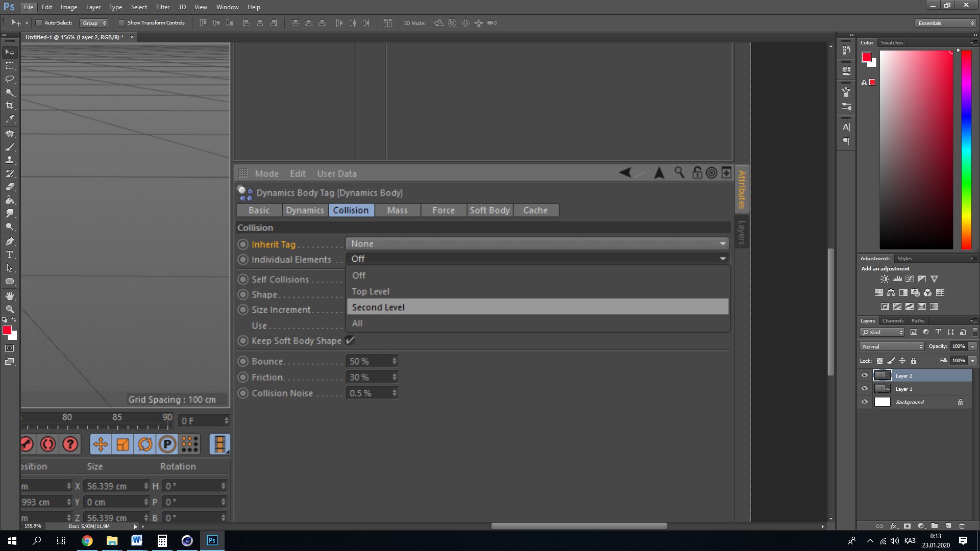980x551 pixels.
Task: Toggle Quick Mask mode icon
Action: 10,348
